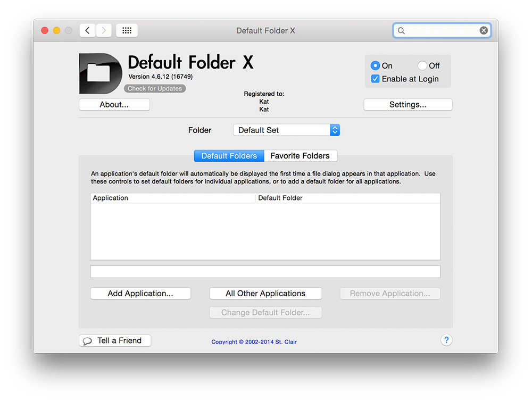Screen dimensions: 532x401
Task: Show all preferences grid icon
Action: tap(127, 30)
